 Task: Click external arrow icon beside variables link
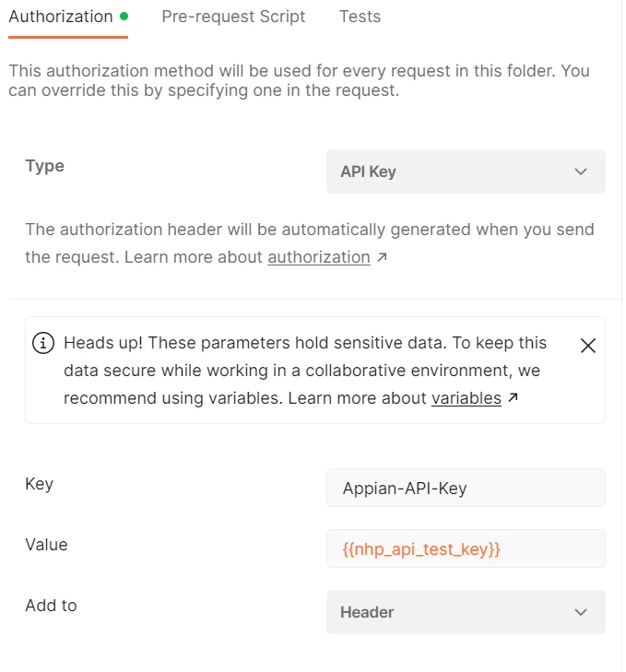click(513, 397)
